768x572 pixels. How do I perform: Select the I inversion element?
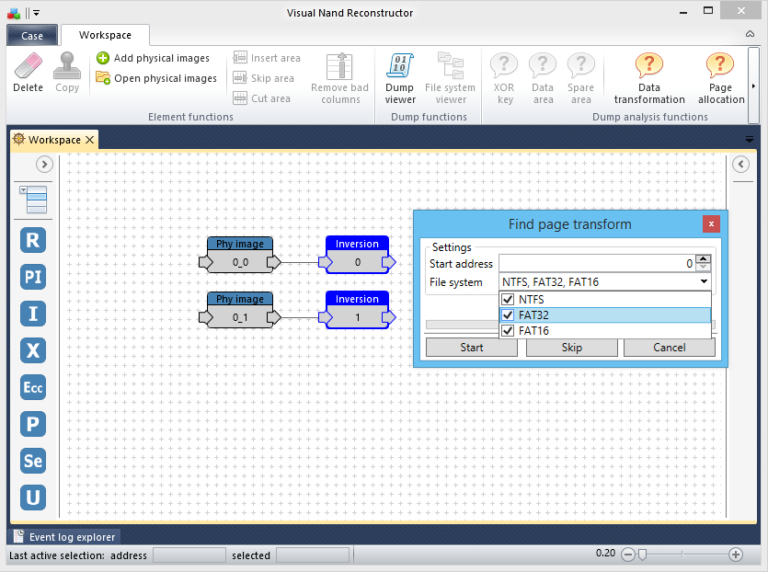[x=33, y=314]
